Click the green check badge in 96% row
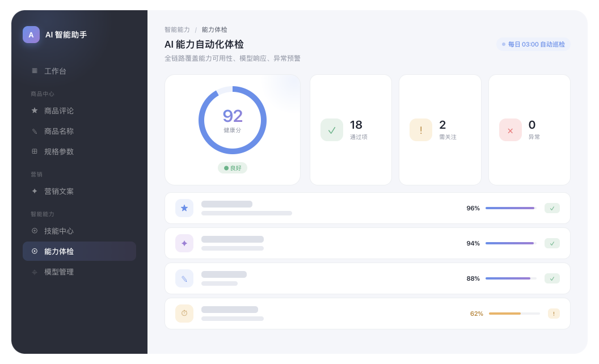 pyautogui.click(x=552, y=208)
